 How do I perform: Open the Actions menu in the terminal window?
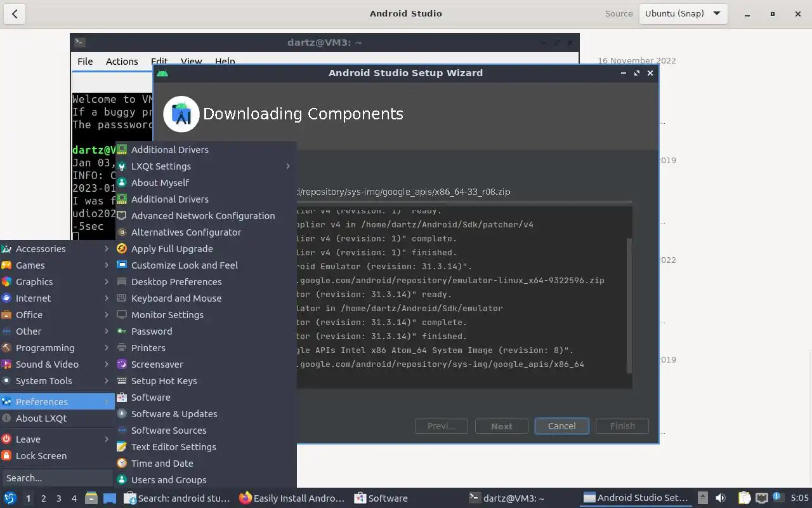pyautogui.click(x=122, y=61)
